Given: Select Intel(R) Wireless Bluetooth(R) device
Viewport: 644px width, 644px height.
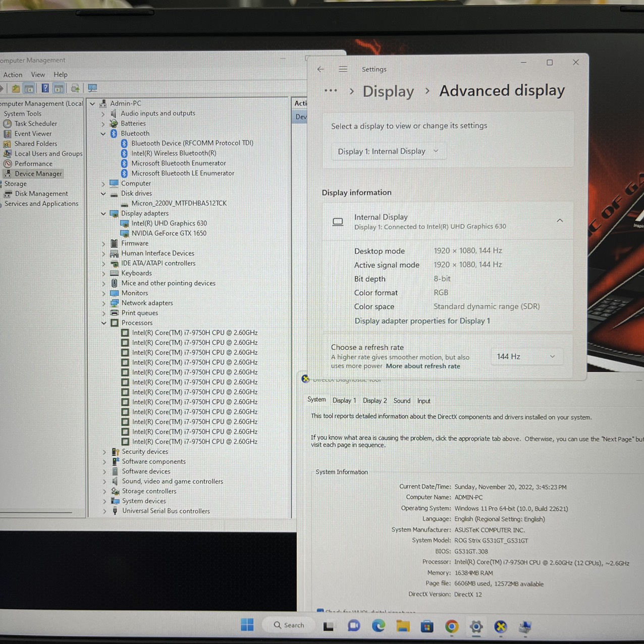Looking at the screenshot, I should [174, 153].
